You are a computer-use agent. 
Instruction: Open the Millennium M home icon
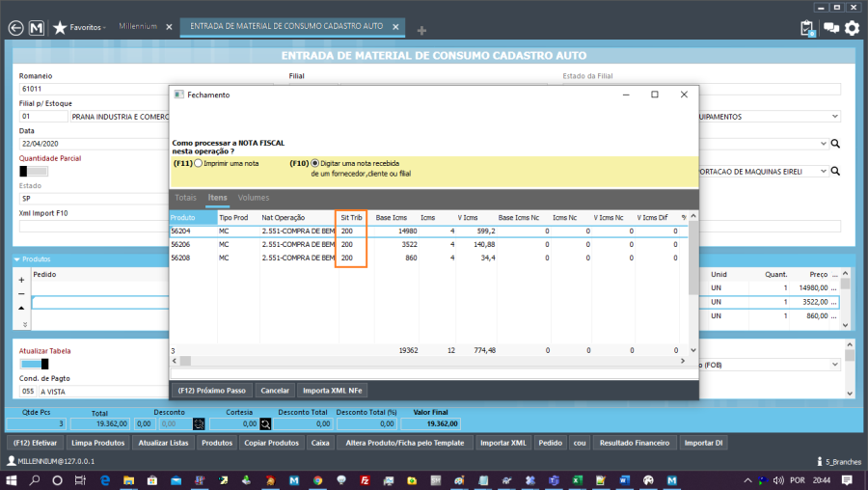pyautogui.click(x=37, y=28)
